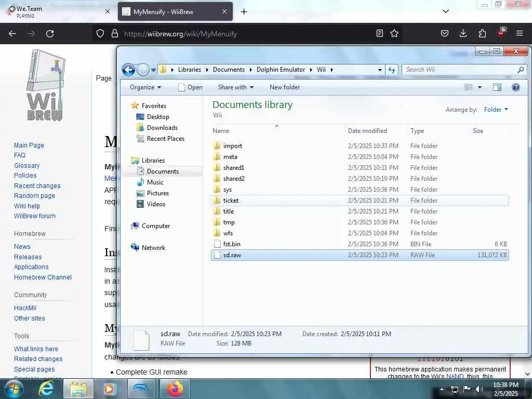Select the meta folder
Image resolution: width=532 pixels, height=399 pixels.
click(360, 157)
